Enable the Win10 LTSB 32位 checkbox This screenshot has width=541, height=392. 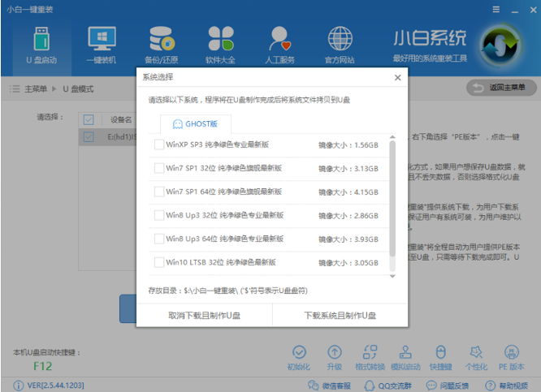158,263
